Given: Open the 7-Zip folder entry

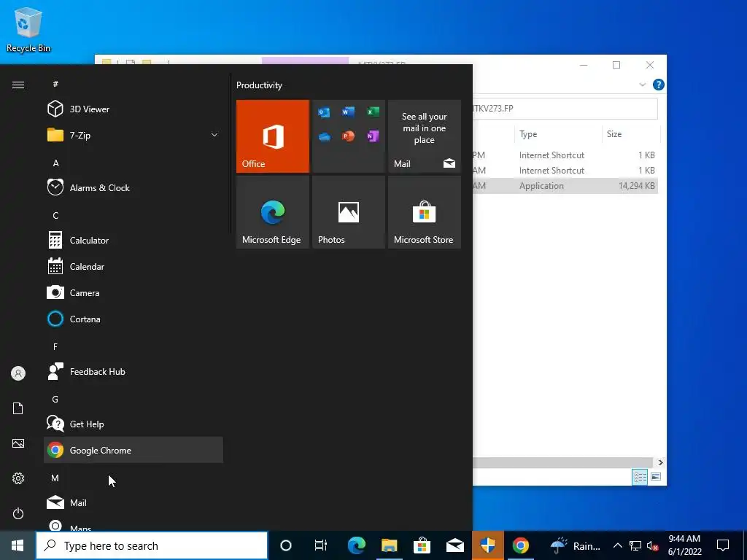Looking at the screenshot, I should 133,135.
